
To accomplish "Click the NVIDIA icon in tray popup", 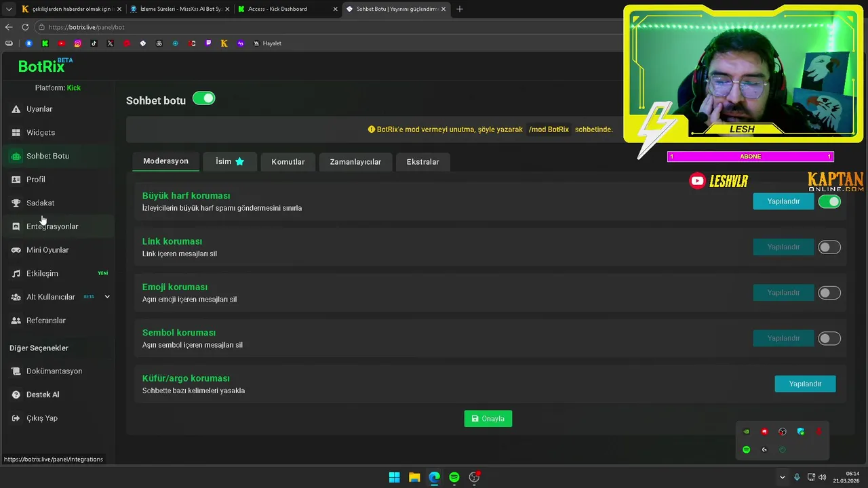I will tap(746, 431).
